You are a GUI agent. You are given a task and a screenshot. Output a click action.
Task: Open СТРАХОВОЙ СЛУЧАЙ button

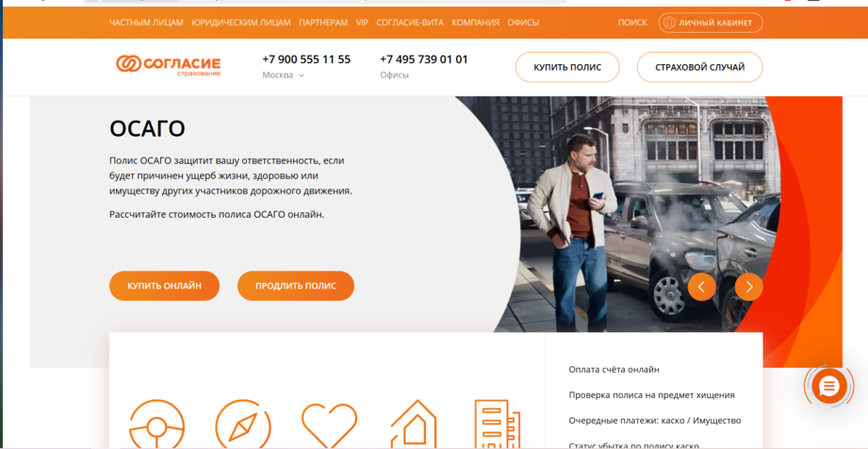(x=699, y=67)
